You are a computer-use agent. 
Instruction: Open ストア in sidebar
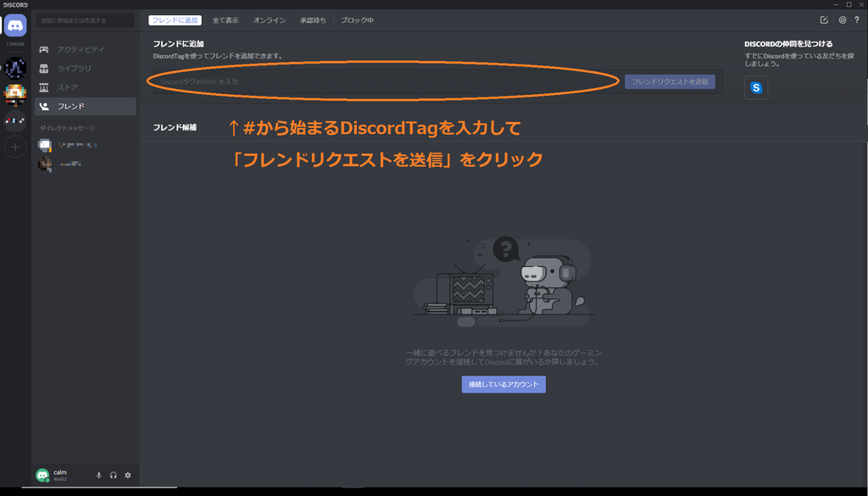86,87
